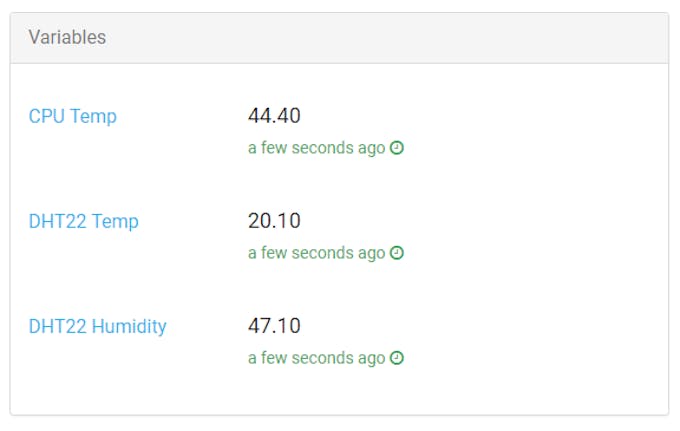Open the DHT22 Humidity variable link
This screenshot has height=431, width=680.
click(x=98, y=326)
